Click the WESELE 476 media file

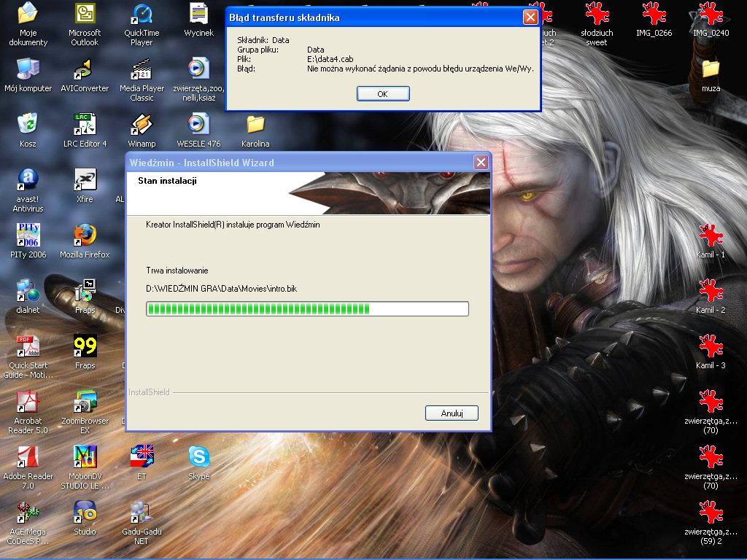point(198,130)
